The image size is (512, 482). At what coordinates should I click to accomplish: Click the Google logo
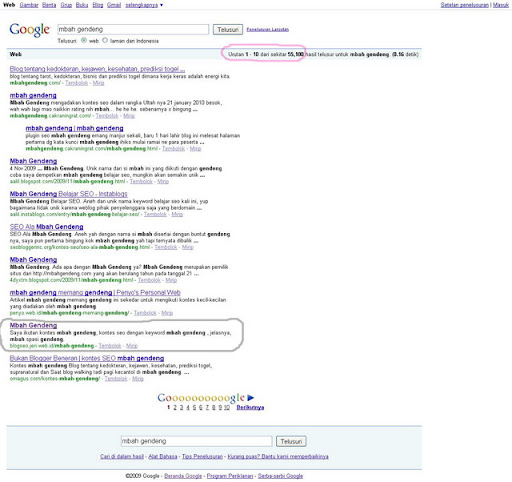pyautogui.click(x=30, y=30)
